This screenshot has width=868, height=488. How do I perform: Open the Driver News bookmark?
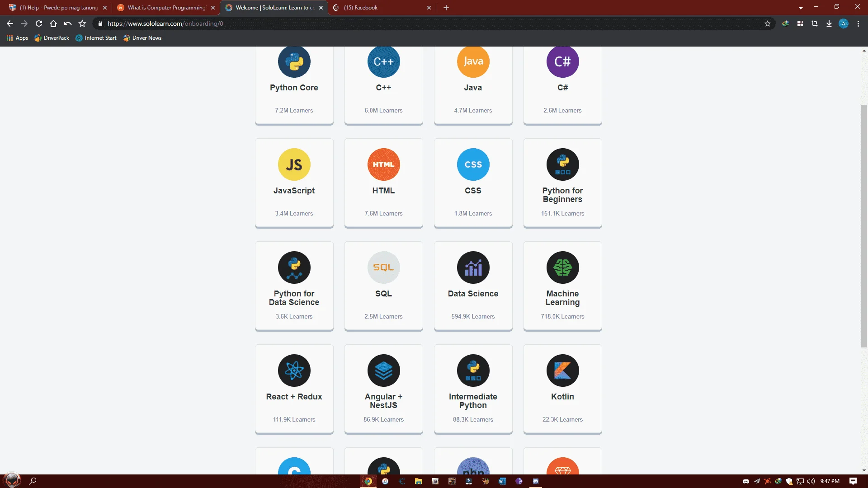142,38
